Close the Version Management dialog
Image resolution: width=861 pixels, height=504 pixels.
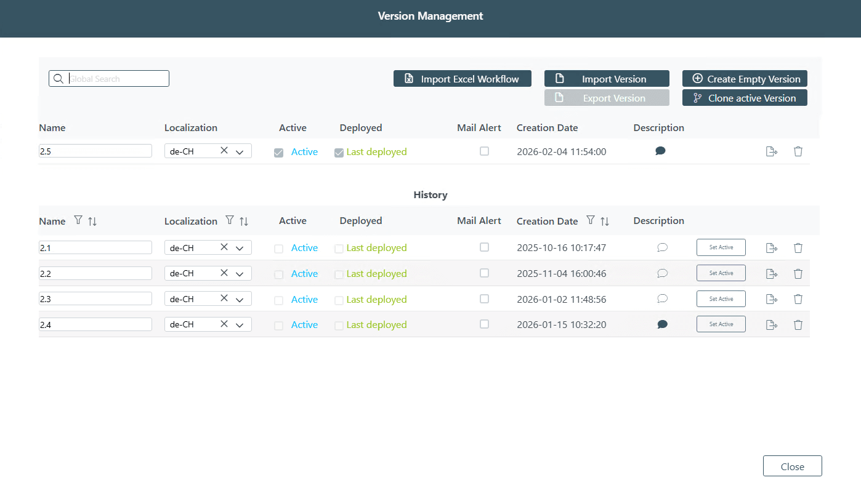coord(792,466)
